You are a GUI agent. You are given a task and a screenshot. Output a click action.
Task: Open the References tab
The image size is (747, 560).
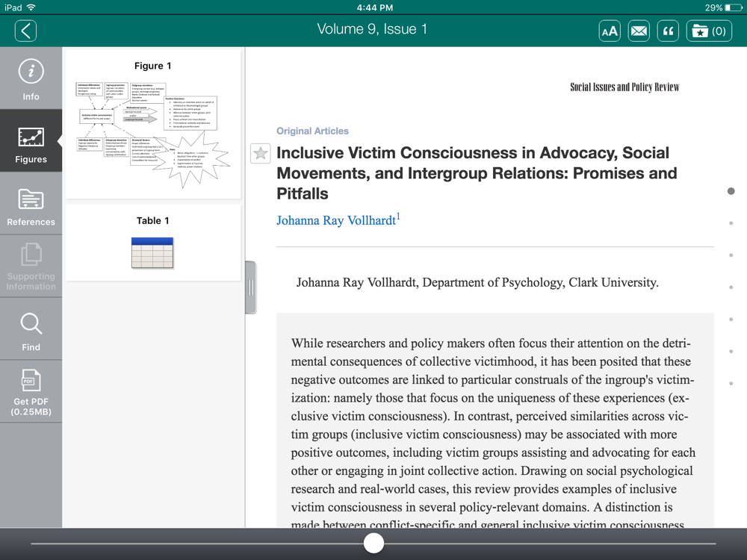(31, 204)
